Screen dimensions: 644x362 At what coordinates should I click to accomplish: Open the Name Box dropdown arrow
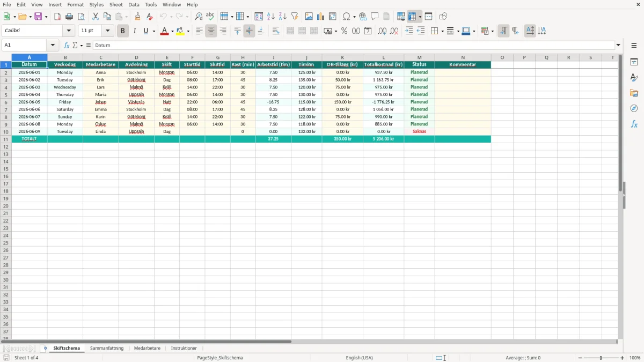coord(53,46)
